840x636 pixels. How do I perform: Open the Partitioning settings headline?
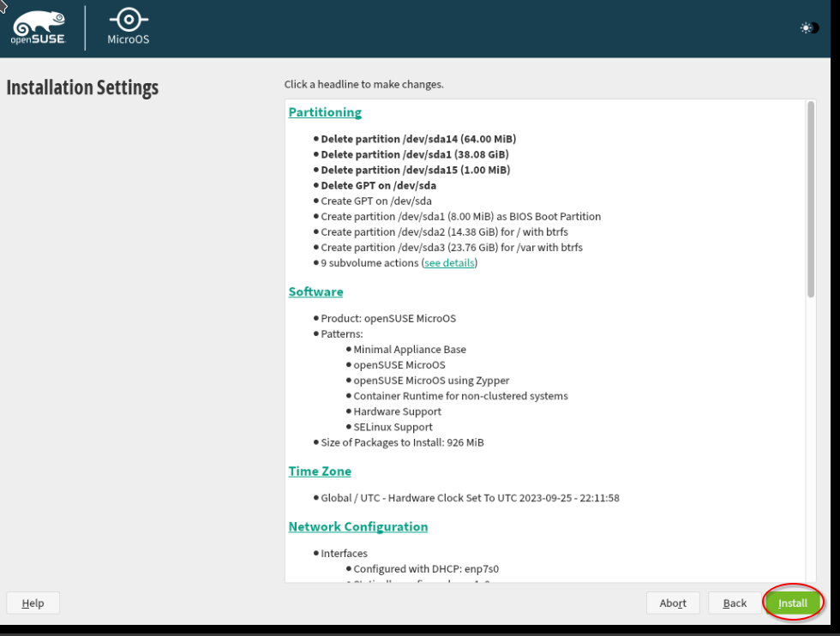click(x=325, y=112)
